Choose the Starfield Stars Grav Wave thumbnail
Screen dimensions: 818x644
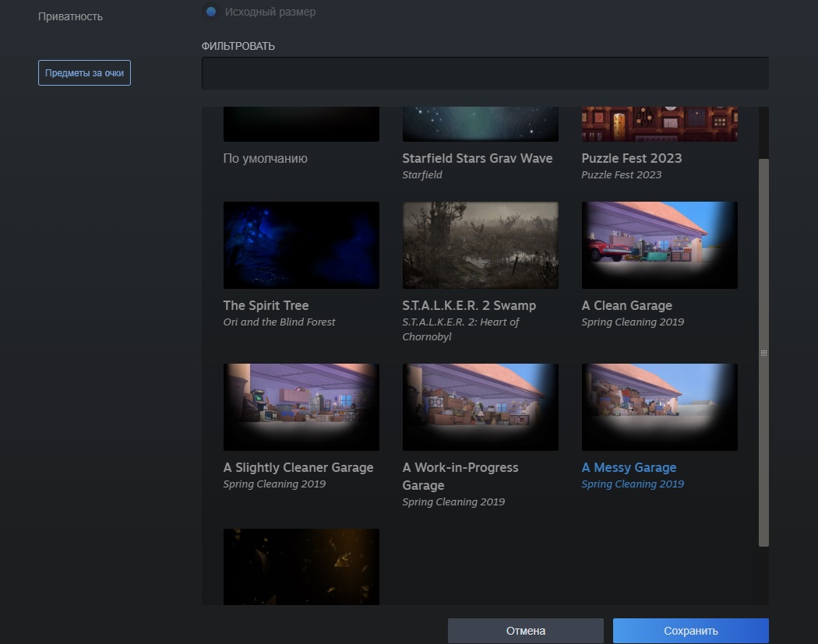pyautogui.click(x=480, y=124)
